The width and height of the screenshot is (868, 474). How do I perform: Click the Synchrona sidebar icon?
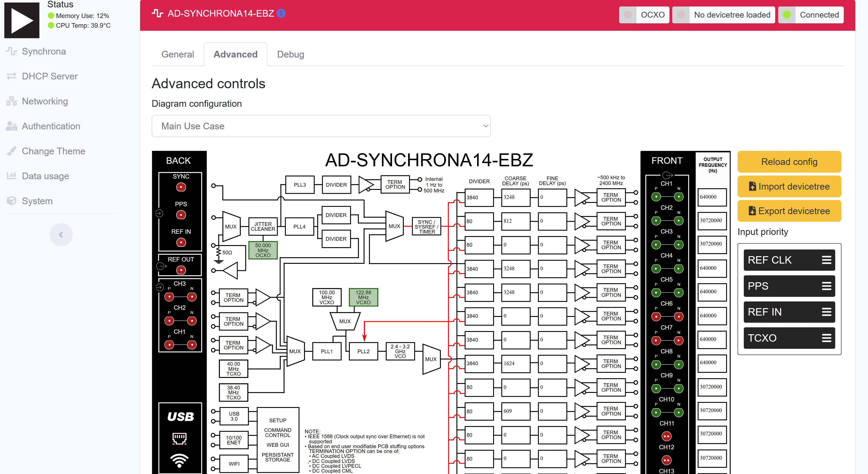[x=12, y=51]
